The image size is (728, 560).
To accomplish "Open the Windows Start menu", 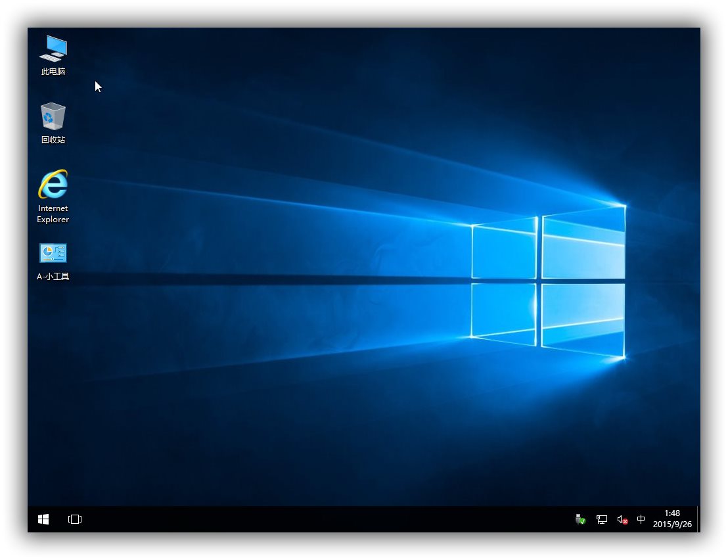I will tap(43, 519).
